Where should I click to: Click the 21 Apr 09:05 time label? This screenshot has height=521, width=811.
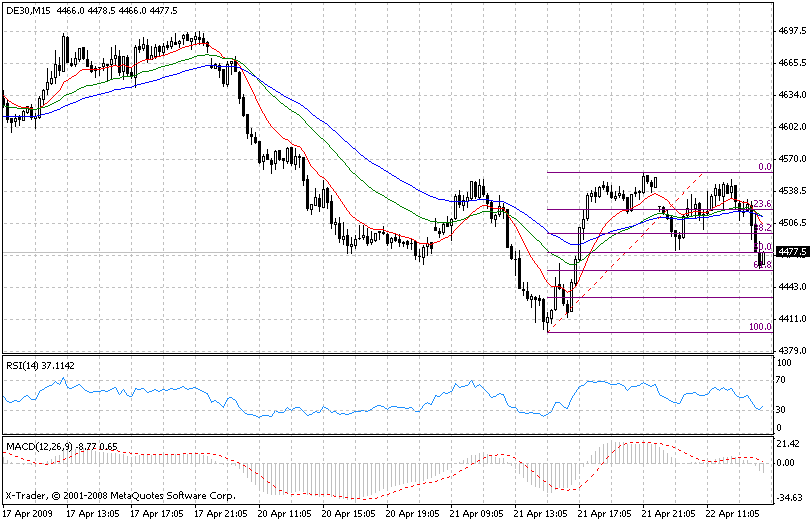pos(473,512)
